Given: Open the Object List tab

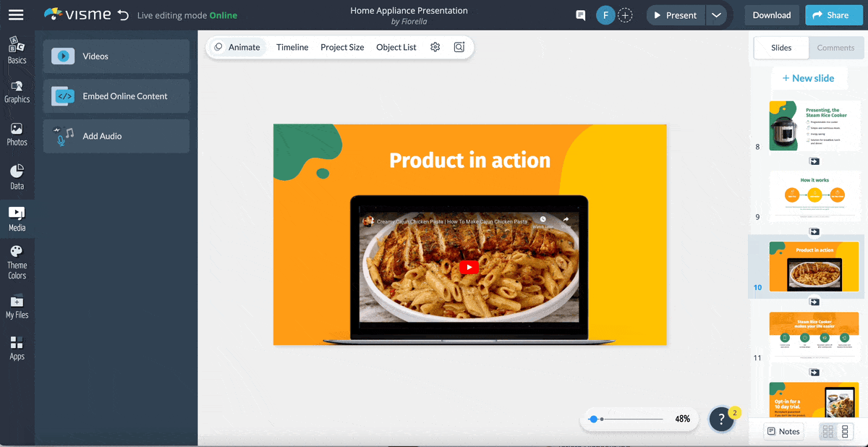Looking at the screenshot, I should coord(396,46).
